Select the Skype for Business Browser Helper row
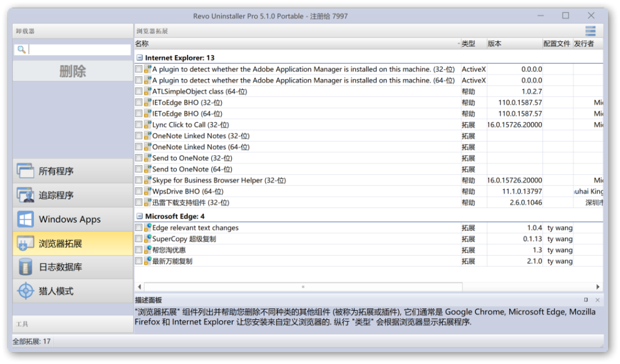 [x=369, y=180]
